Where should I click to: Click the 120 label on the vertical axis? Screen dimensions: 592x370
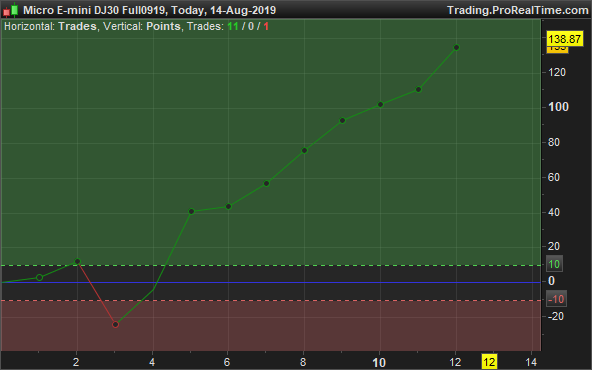click(557, 72)
